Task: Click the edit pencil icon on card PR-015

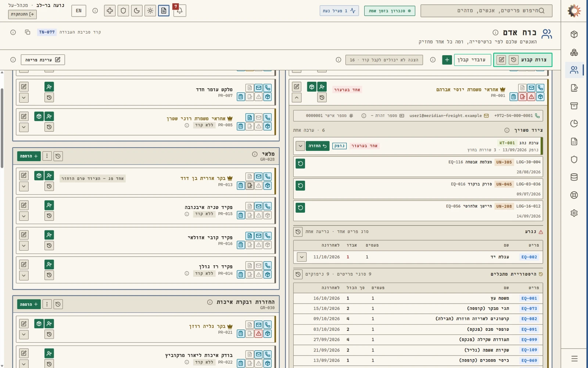Action: point(24,205)
